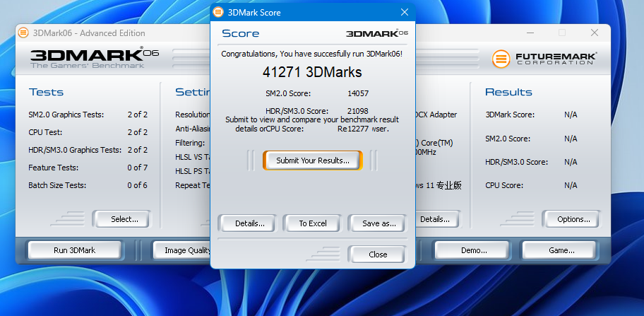Close the 3DMark06 Advanced Edition window

tap(595, 33)
